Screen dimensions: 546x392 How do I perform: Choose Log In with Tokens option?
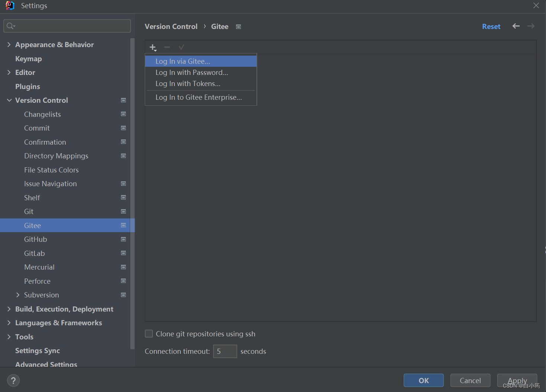pyautogui.click(x=201, y=83)
